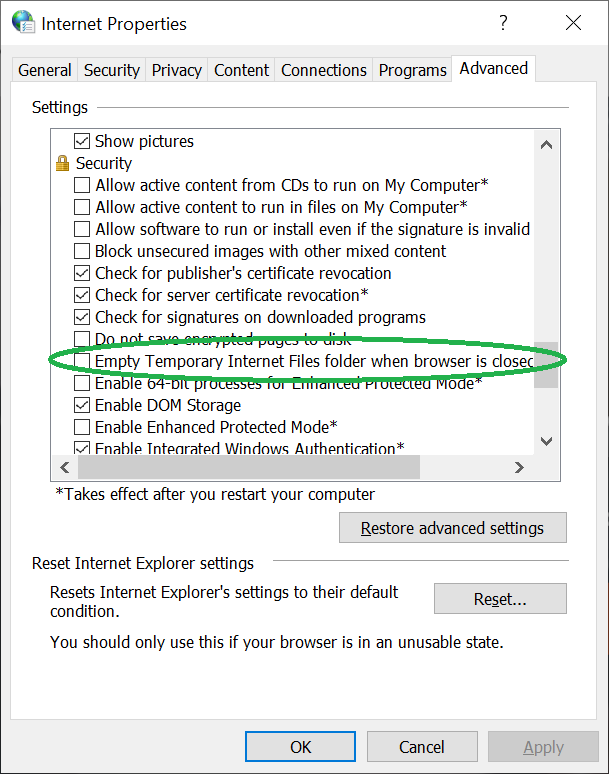Select the Security category heading text
The width and height of the screenshot is (609, 774).
coord(104,163)
